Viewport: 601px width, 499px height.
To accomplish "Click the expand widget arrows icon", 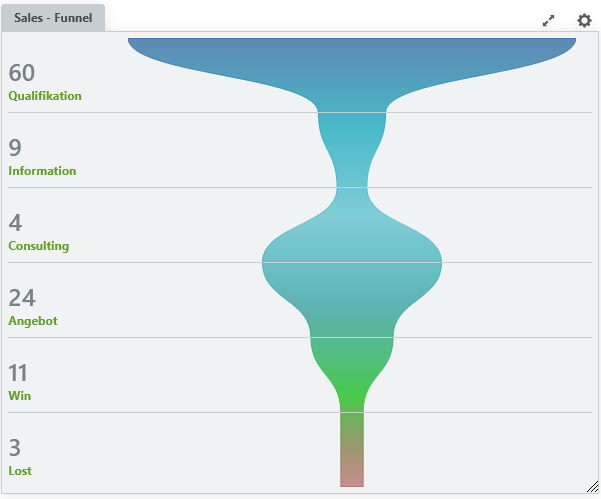I will click(548, 20).
